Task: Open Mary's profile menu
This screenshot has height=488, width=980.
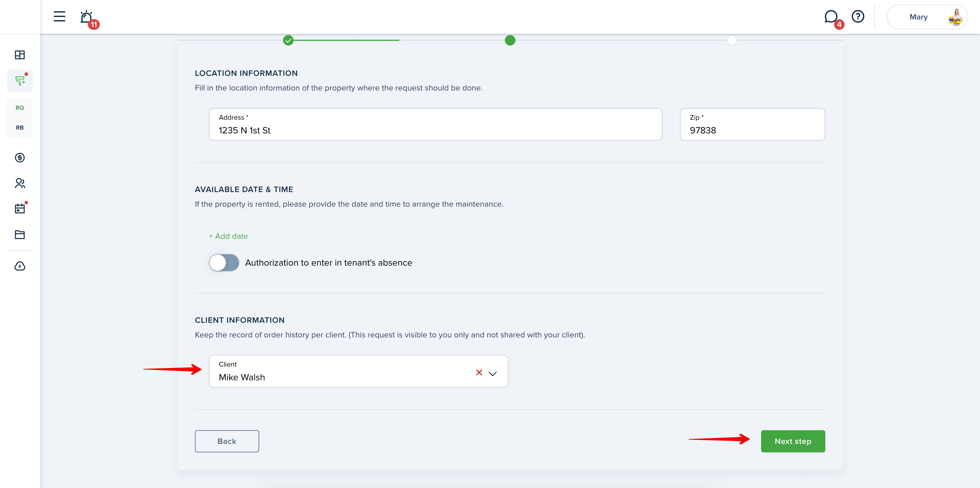Action: (927, 17)
